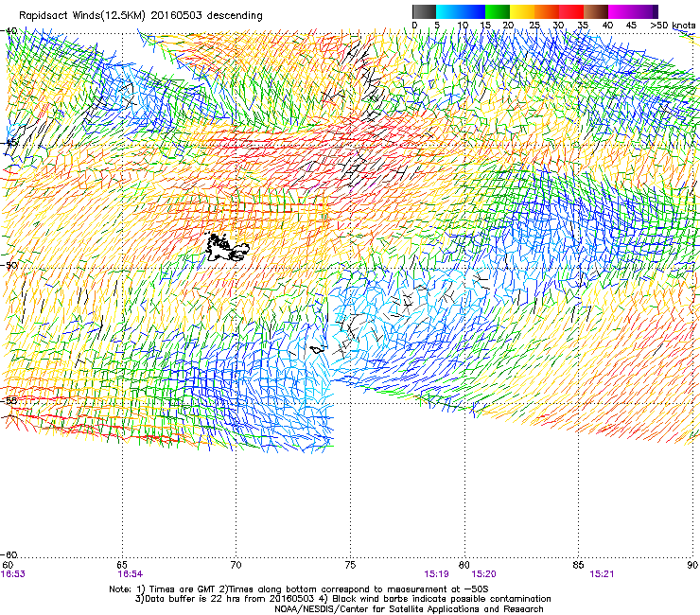Click the yellow 20-25 knots legend segment

tap(522, 11)
